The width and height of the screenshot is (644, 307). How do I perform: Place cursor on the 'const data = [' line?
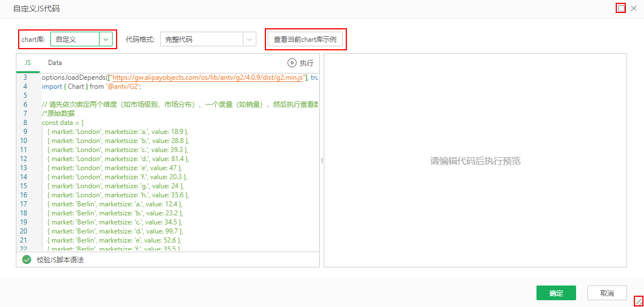point(62,123)
